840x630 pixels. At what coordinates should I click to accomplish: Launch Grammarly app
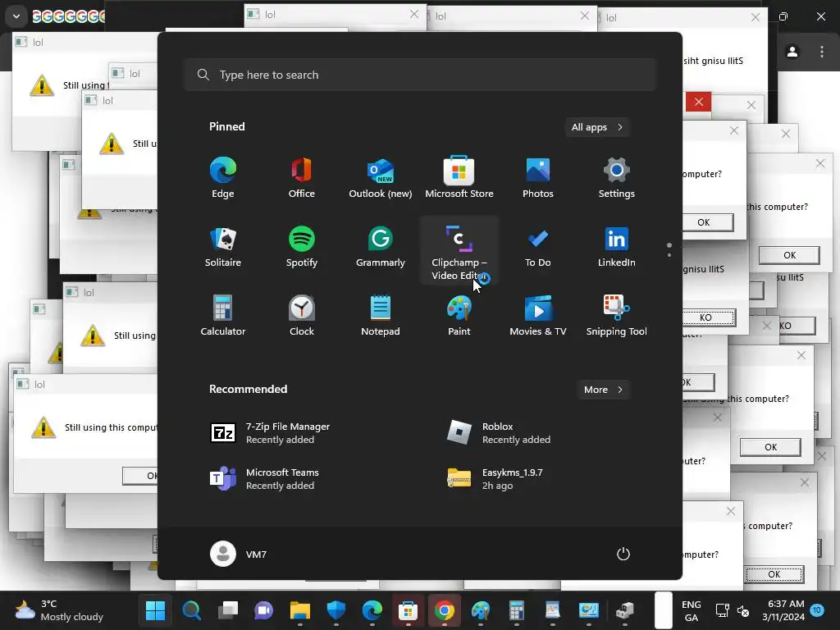point(381,247)
